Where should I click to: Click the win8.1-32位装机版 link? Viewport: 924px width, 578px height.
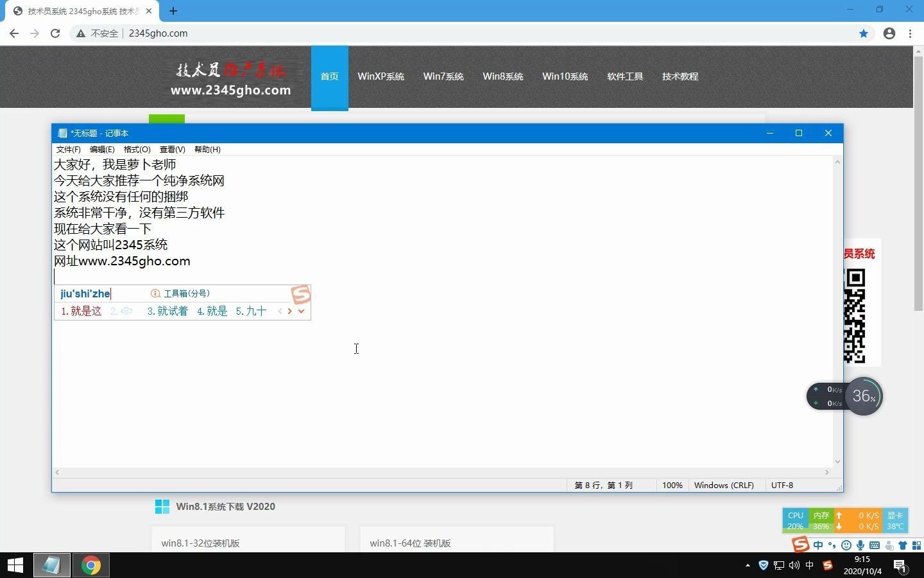tap(200, 543)
